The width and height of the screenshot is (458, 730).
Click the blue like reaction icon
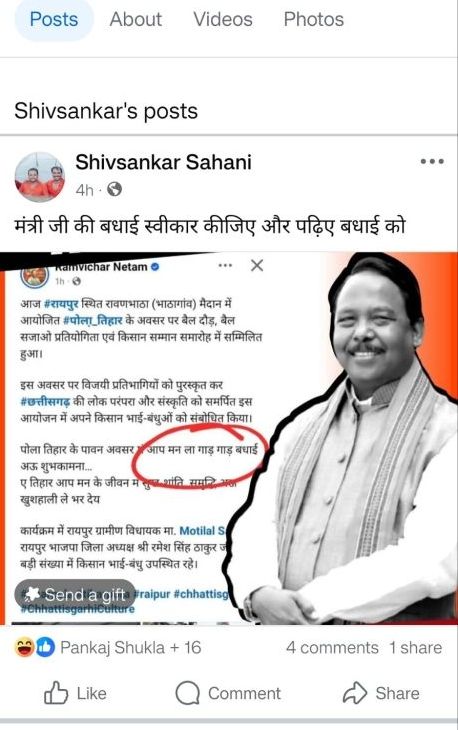(45, 648)
